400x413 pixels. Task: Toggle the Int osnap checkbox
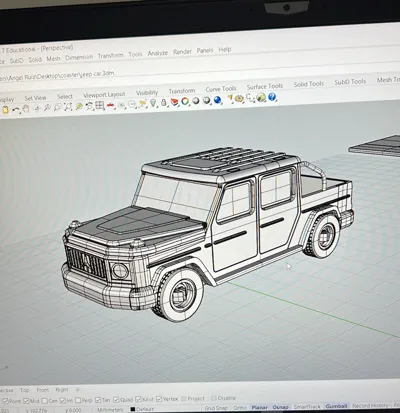pos(63,400)
